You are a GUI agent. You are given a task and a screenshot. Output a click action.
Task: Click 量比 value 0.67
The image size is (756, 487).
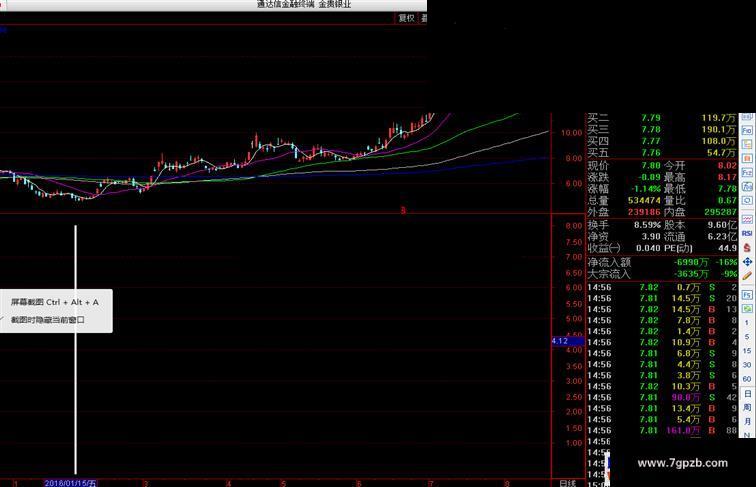tap(727, 200)
